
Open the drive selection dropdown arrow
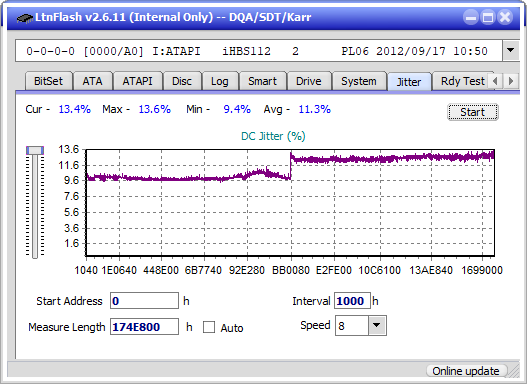(x=511, y=50)
